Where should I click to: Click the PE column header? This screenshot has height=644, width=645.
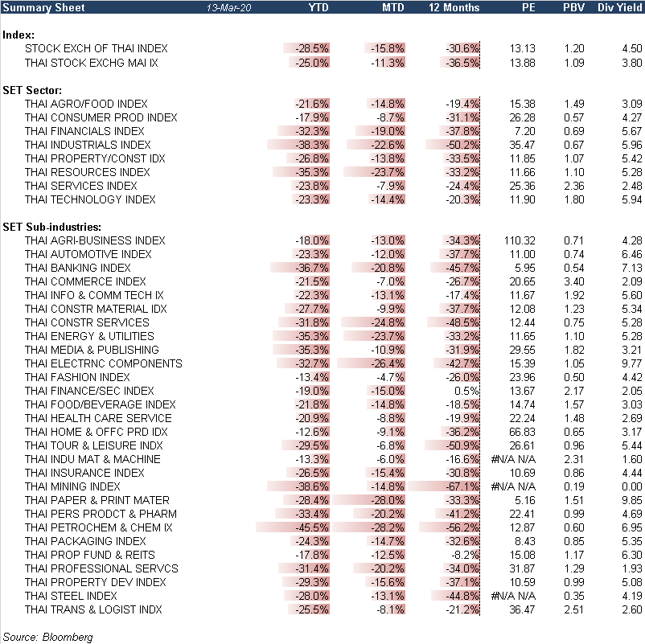[x=528, y=7]
